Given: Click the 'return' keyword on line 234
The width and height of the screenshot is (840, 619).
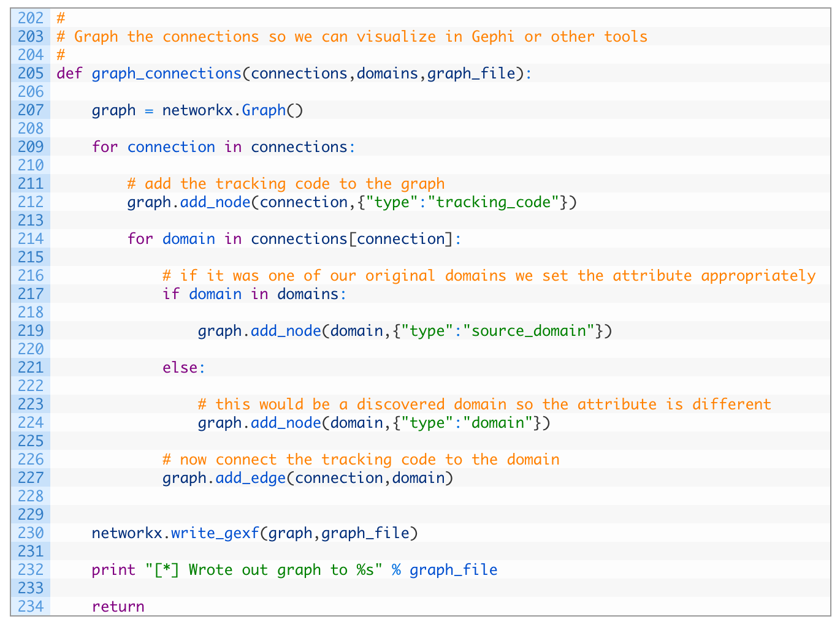Looking at the screenshot, I should 118,607.
